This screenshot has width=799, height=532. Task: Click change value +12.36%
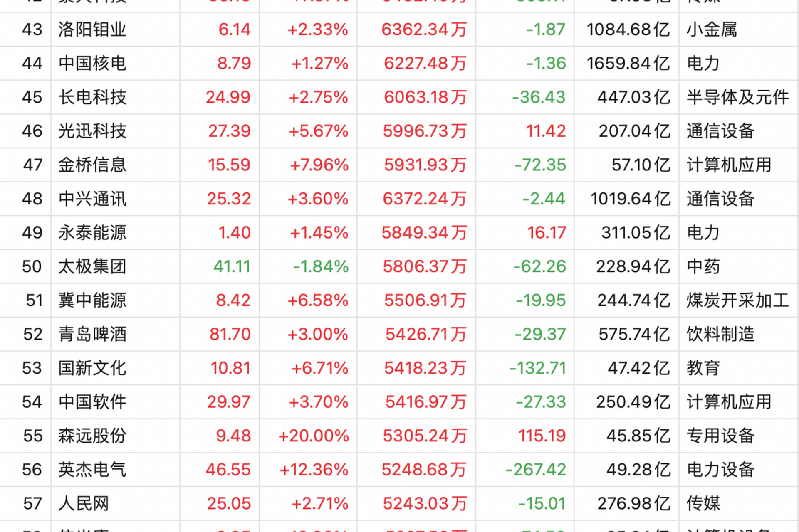[x=314, y=470]
